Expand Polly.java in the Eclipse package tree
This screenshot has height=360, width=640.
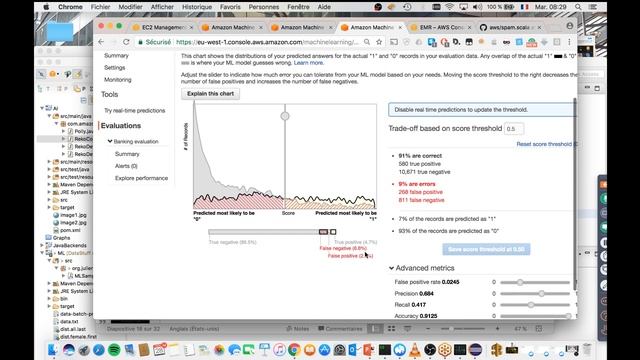64,131
